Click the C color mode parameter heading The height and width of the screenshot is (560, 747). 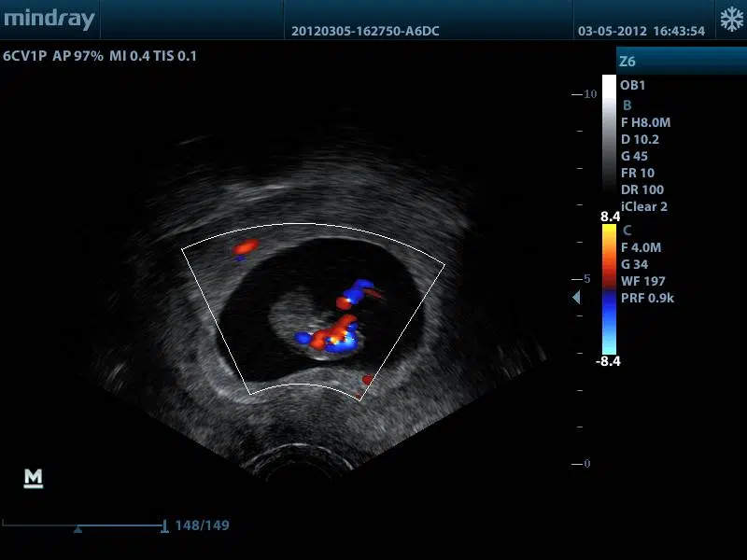click(x=627, y=230)
